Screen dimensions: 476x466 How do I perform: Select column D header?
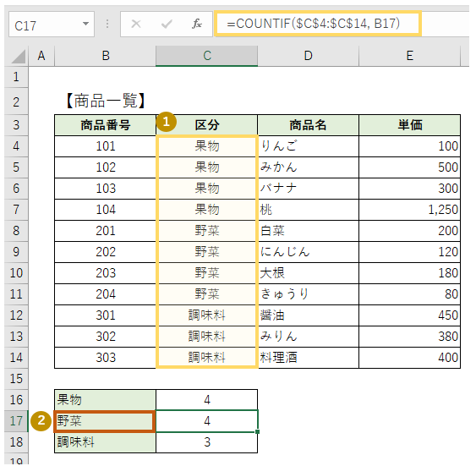click(308, 56)
